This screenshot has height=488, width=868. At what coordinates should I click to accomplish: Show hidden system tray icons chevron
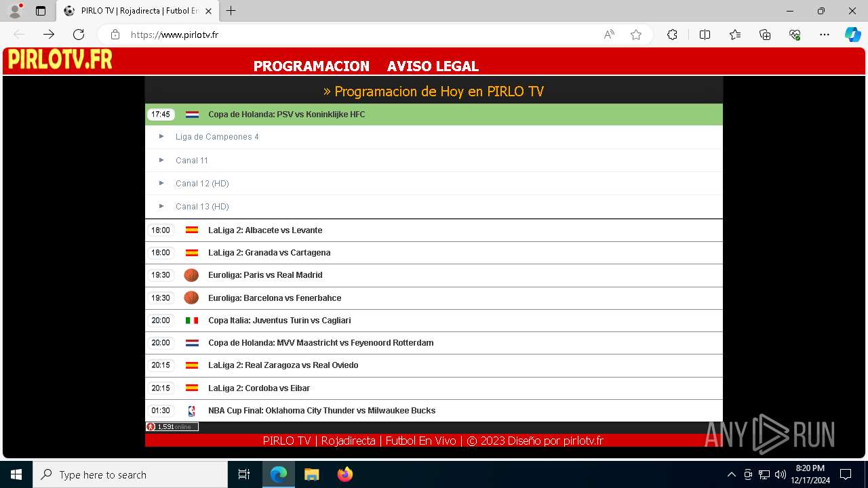pos(731,474)
